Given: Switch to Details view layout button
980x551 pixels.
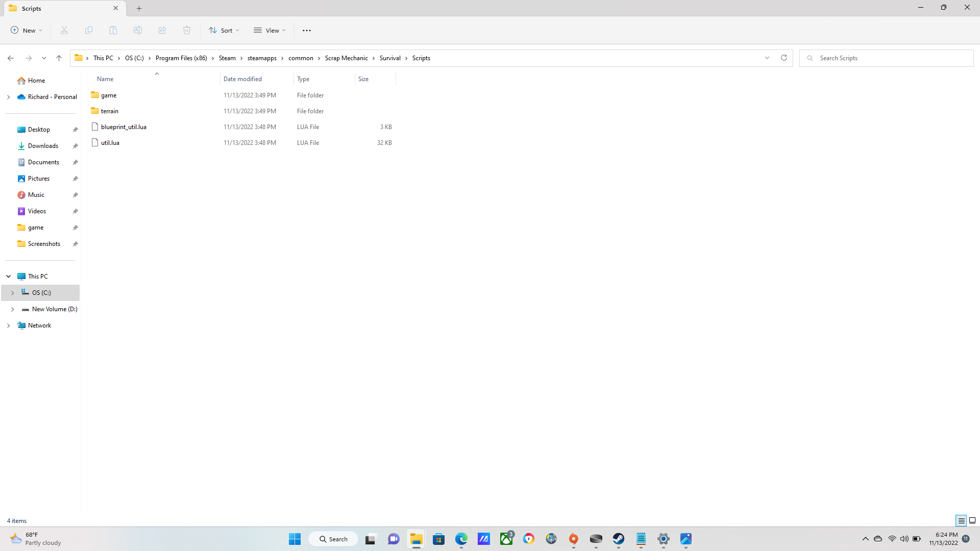Looking at the screenshot, I should pos(961,520).
